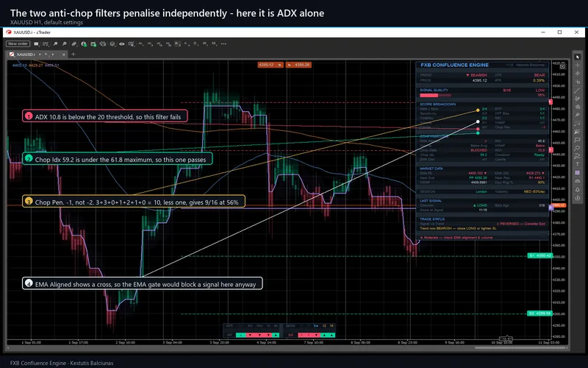Zoom in with the plus magnifier icon
This screenshot has height=368, width=588.
(x=55, y=44)
